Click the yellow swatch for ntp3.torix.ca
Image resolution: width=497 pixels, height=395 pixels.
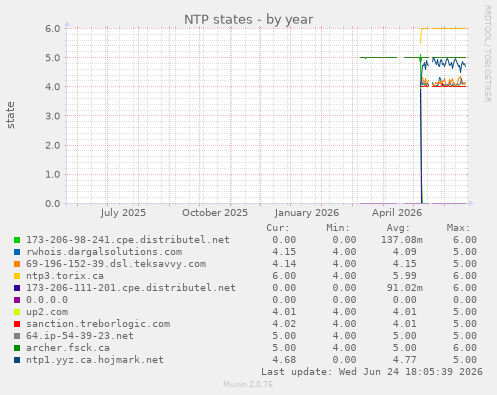(17, 276)
